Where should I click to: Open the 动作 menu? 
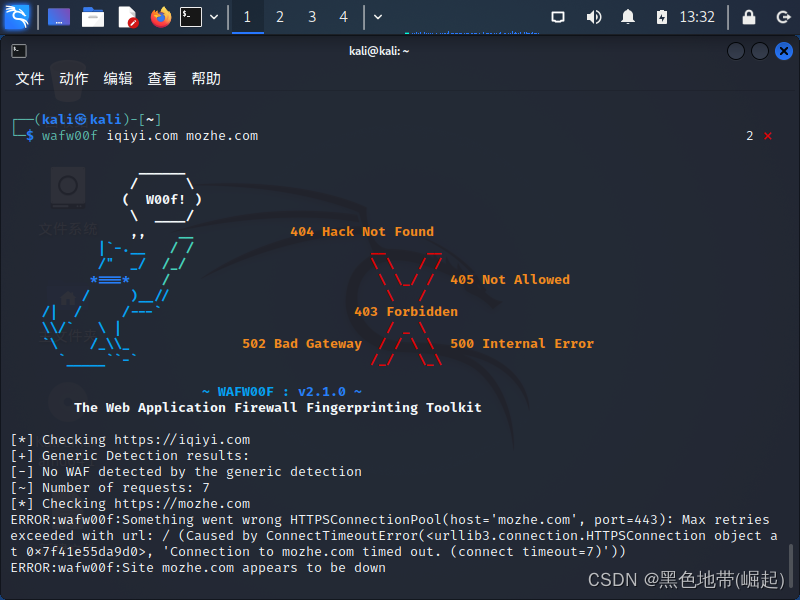pyautogui.click(x=73, y=79)
